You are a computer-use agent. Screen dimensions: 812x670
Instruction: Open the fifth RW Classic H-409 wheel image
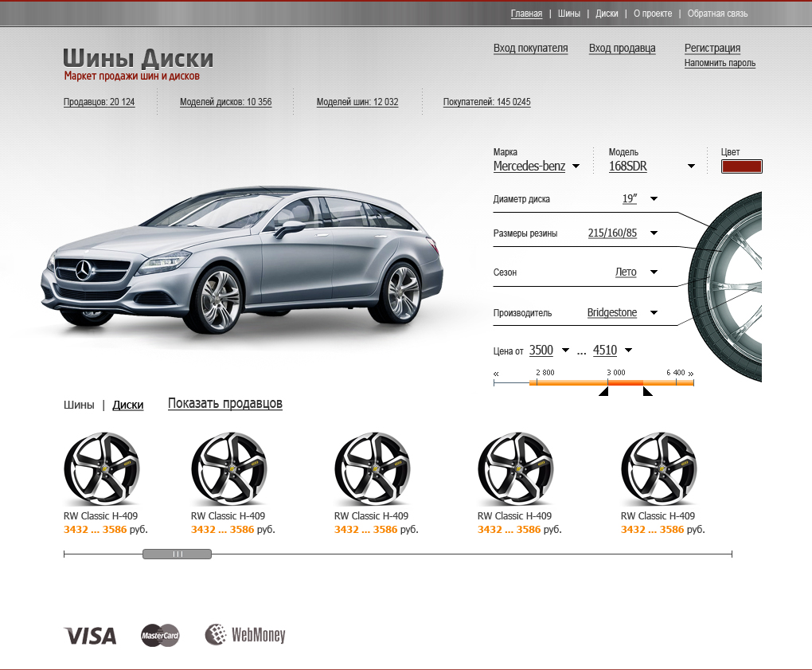[658, 469]
